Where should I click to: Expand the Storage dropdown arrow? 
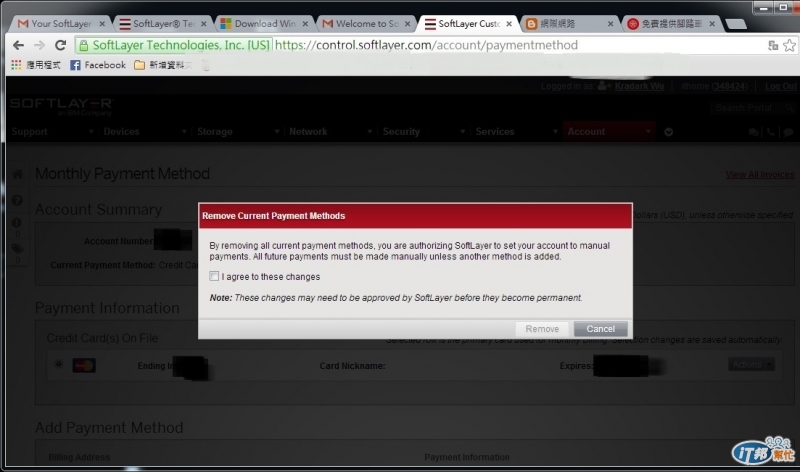click(x=277, y=132)
